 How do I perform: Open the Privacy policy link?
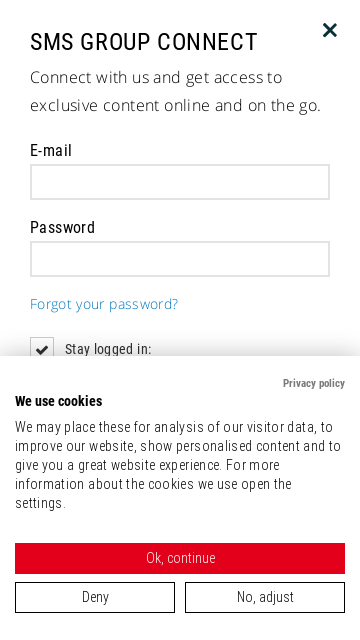pyautogui.click(x=313, y=383)
